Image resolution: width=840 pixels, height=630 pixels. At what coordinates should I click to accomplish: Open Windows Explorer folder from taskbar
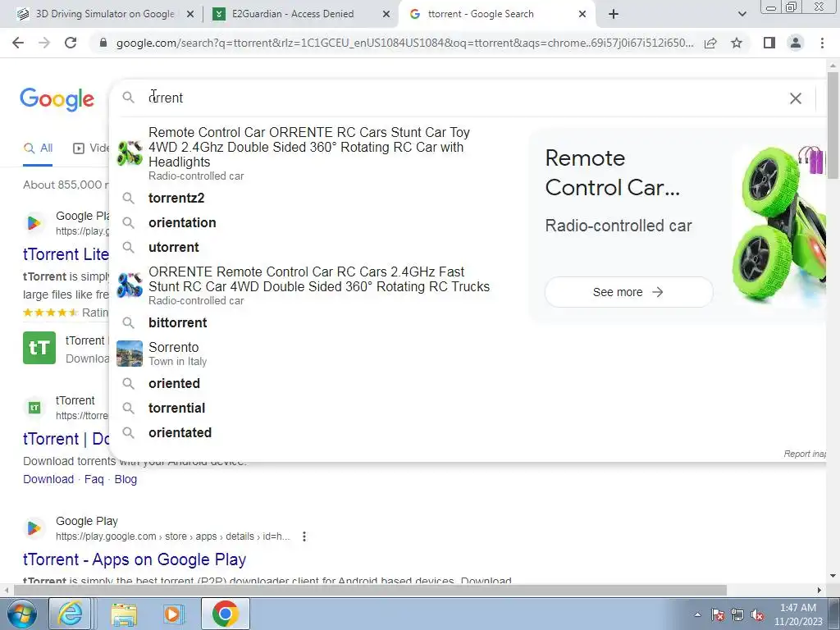(125, 614)
